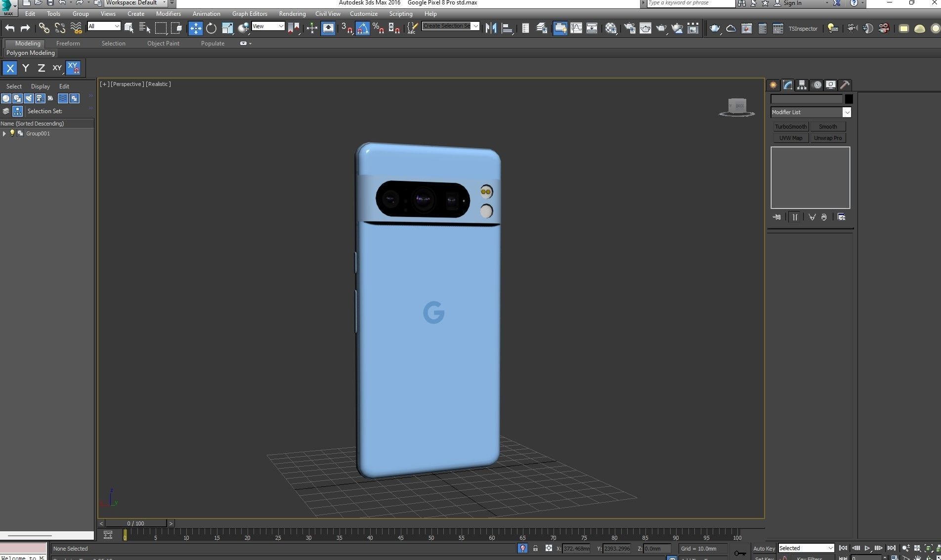Click the object name field in Modify panel
The width and height of the screenshot is (941, 560).
pos(807,99)
